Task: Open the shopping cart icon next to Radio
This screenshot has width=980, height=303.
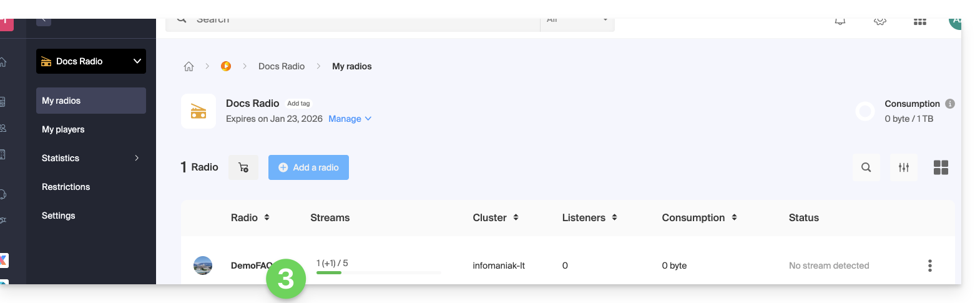Action: coord(243,167)
